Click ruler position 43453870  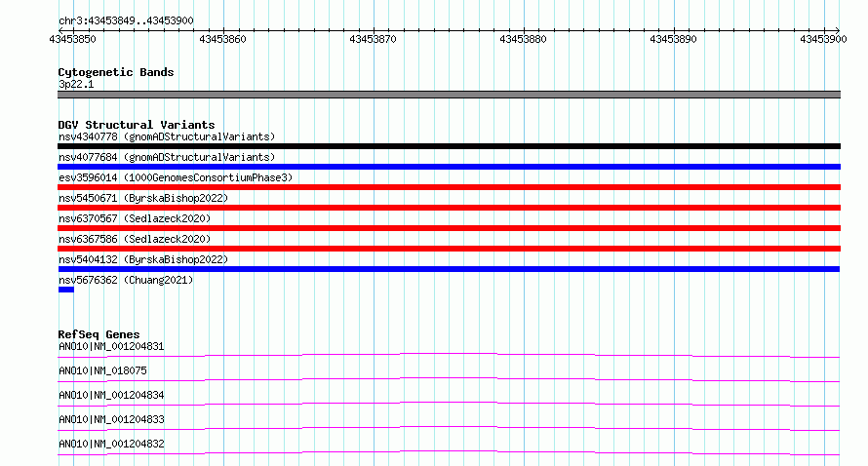coord(374,39)
